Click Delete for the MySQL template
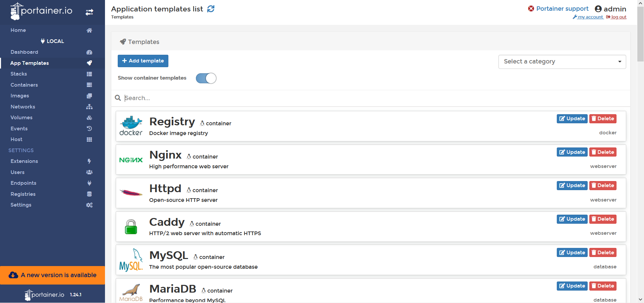Viewport: 644px width, 303px height. click(603, 253)
